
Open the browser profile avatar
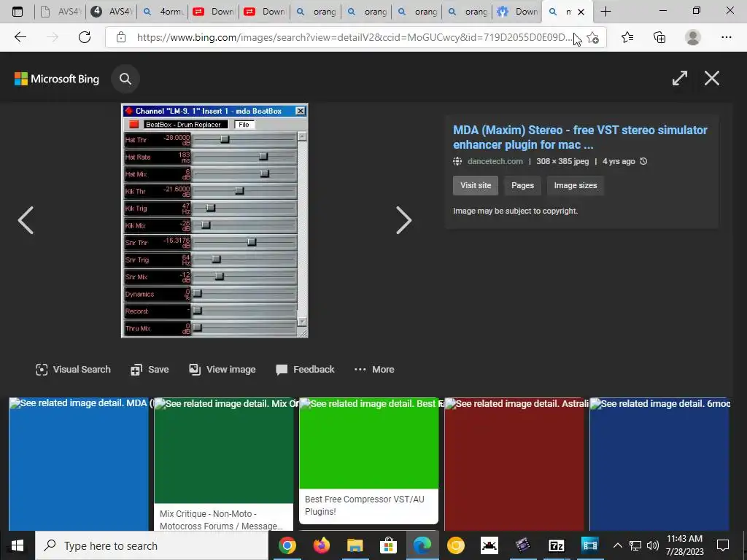click(693, 37)
